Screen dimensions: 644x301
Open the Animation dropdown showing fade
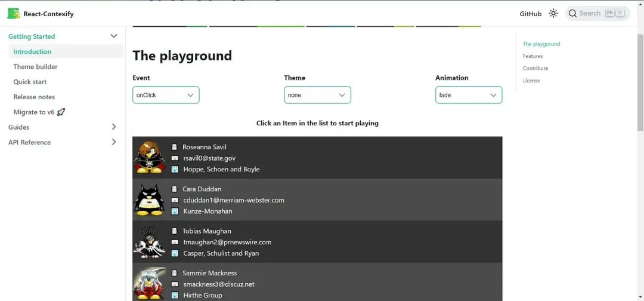469,95
